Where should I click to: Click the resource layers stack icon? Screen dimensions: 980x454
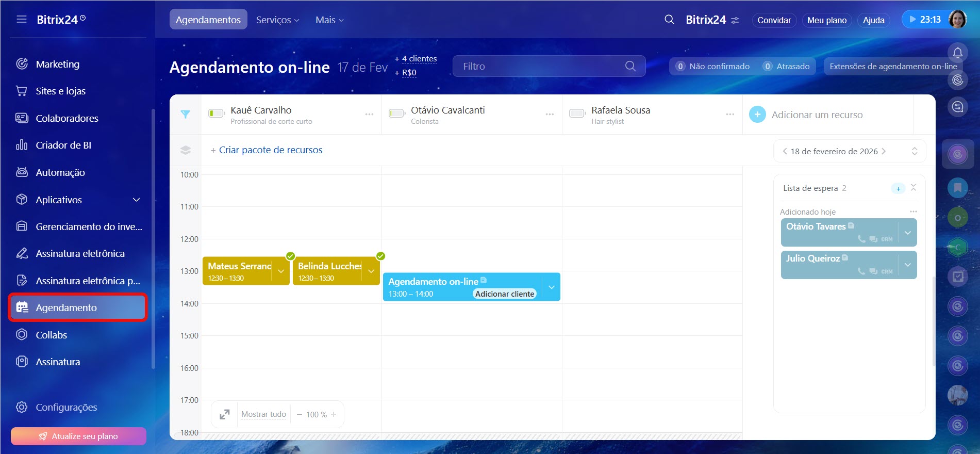(186, 150)
